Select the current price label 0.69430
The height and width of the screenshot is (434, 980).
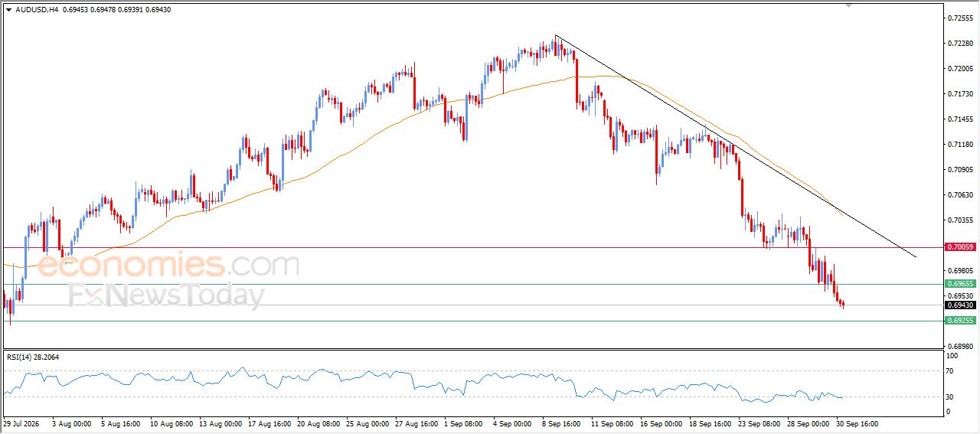(x=960, y=305)
